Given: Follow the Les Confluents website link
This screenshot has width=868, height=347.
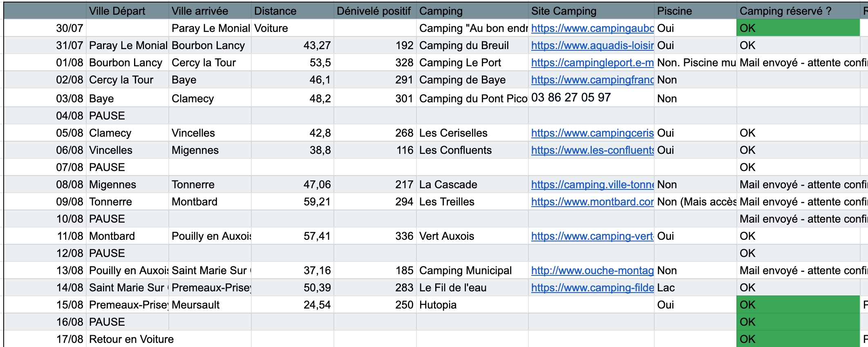Looking at the screenshot, I should point(592,150).
